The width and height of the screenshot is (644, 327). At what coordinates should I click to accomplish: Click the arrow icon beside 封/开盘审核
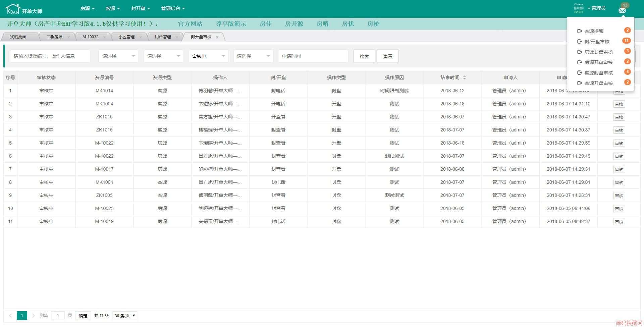tap(579, 42)
